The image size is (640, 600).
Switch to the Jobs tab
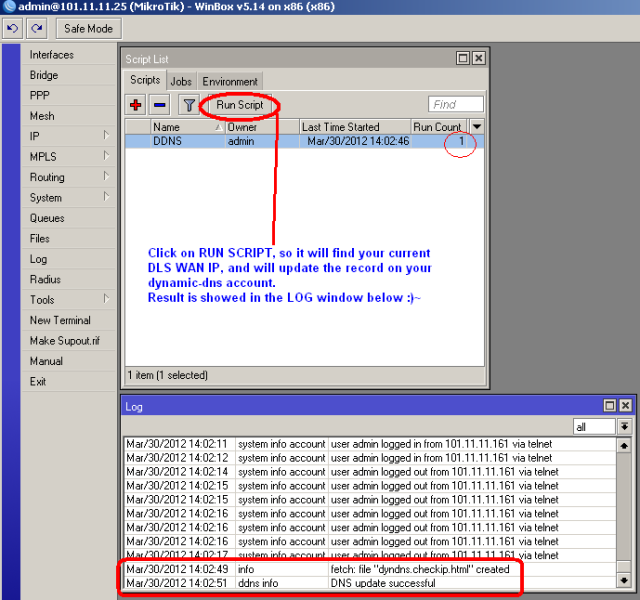181,81
